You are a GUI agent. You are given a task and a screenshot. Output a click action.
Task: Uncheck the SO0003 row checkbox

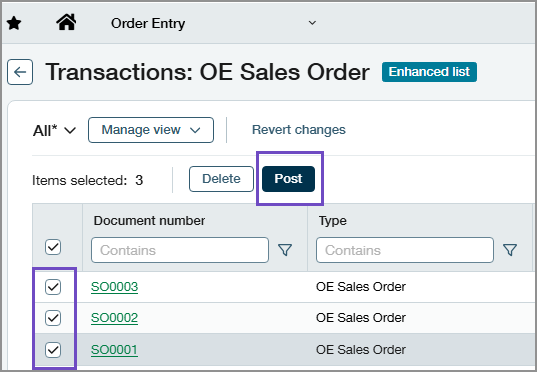pyautogui.click(x=53, y=287)
